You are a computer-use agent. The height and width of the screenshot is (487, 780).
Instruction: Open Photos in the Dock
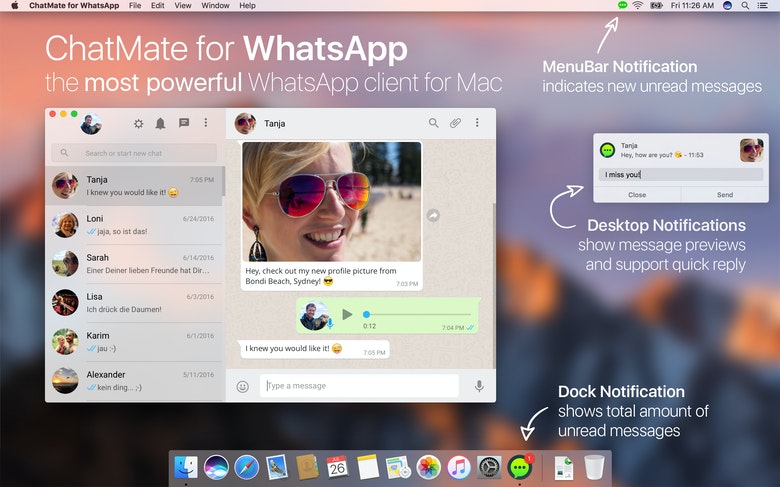428,468
